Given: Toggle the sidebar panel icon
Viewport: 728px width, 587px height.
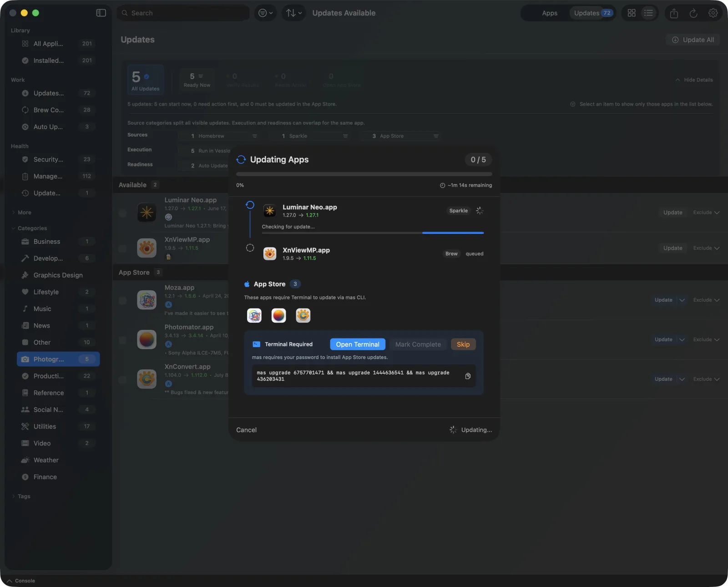Looking at the screenshot, I should tap(101, 13).
